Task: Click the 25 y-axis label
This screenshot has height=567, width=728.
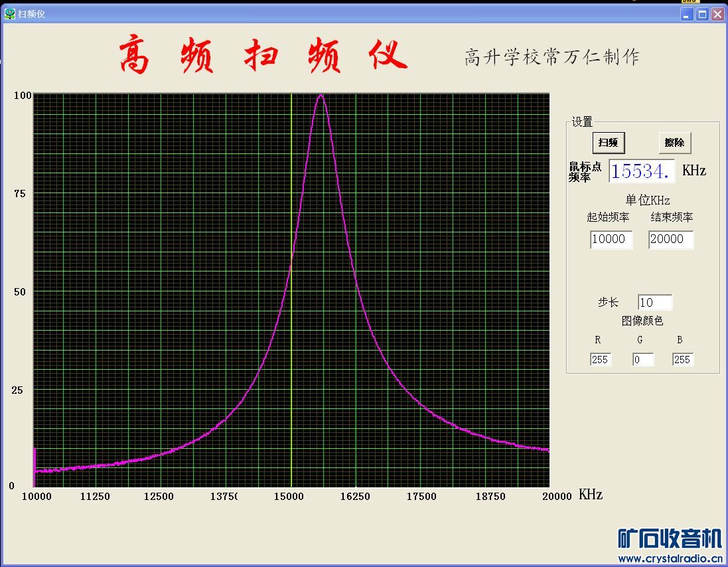Action: pos(17,390)
